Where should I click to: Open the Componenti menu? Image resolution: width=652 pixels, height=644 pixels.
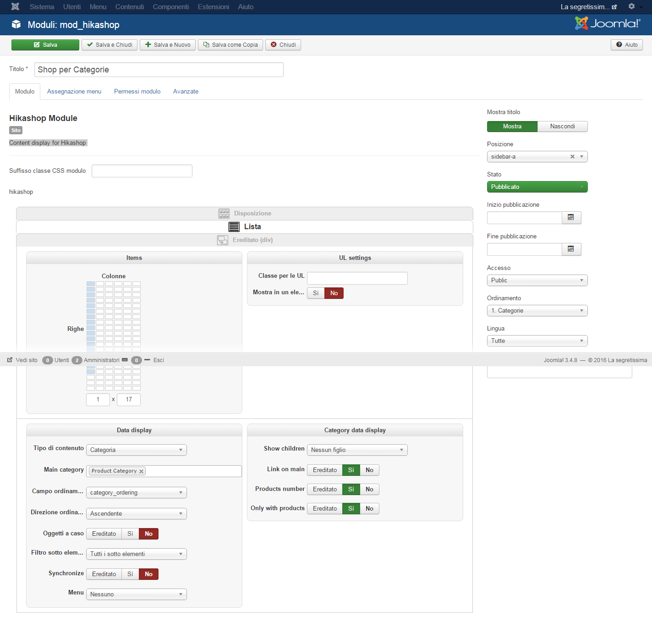pos(170,7)
